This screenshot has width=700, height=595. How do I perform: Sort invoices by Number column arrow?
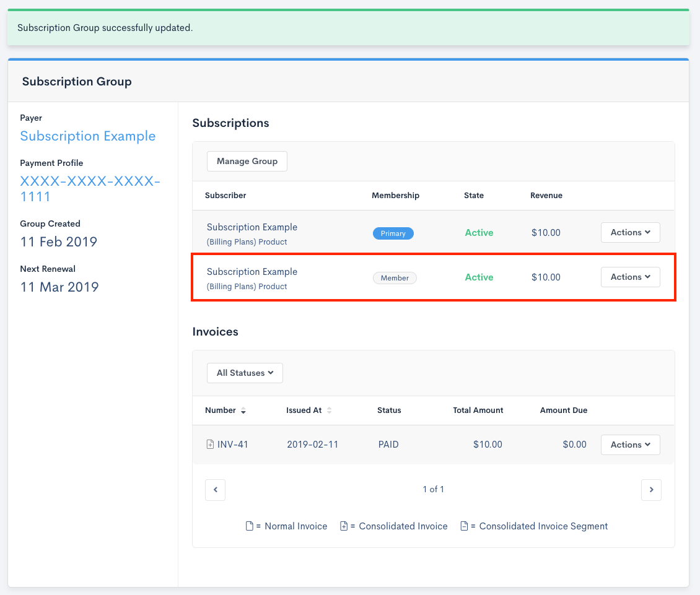[x=243, y=411]
